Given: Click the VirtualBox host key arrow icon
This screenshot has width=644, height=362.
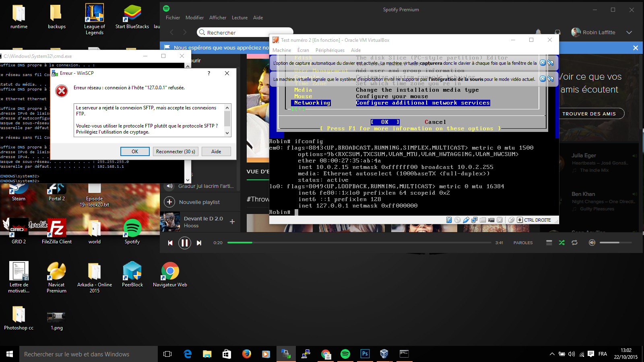Looking at the screenshot, I should (x=520, y=220).
